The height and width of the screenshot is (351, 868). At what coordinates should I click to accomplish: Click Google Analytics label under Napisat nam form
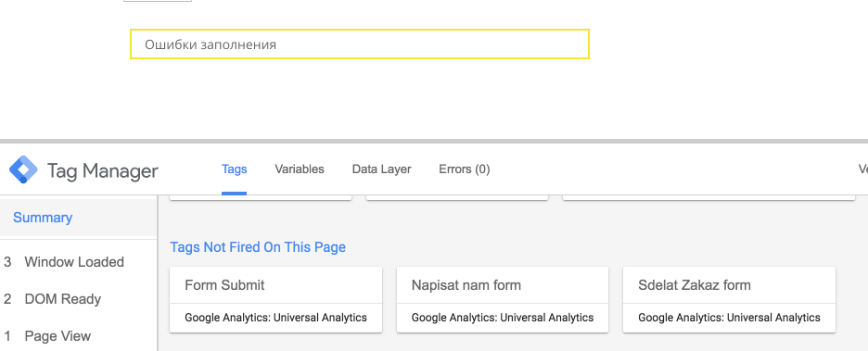503,318
